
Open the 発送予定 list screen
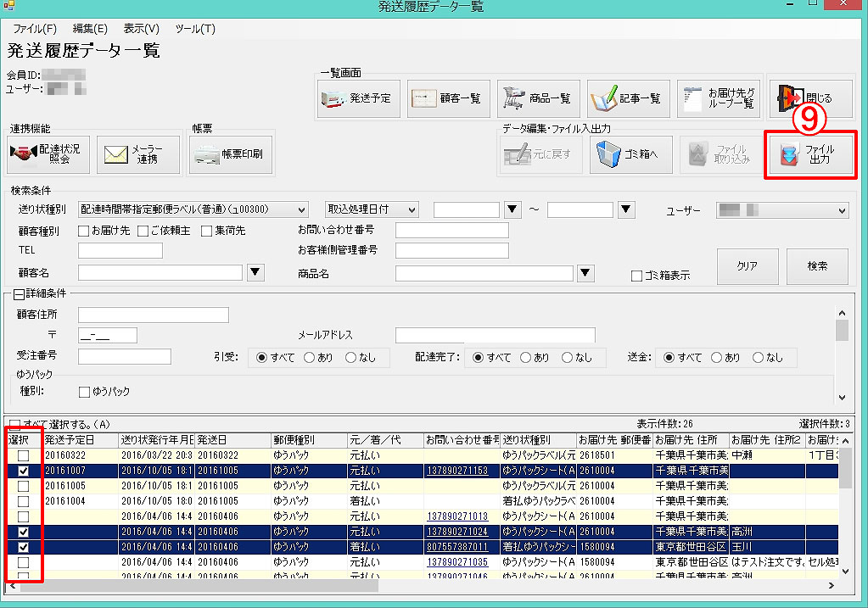(x=357, y=99)
